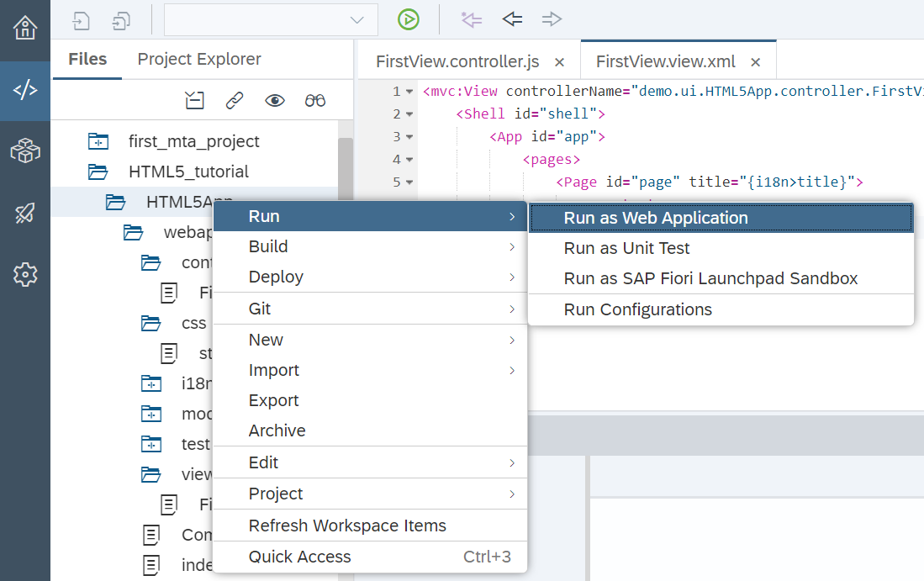Select Run as Web Application
Image resolution: width=924 pixels, height=581 pixels.
pyautogui.click(x=655, y=217)
